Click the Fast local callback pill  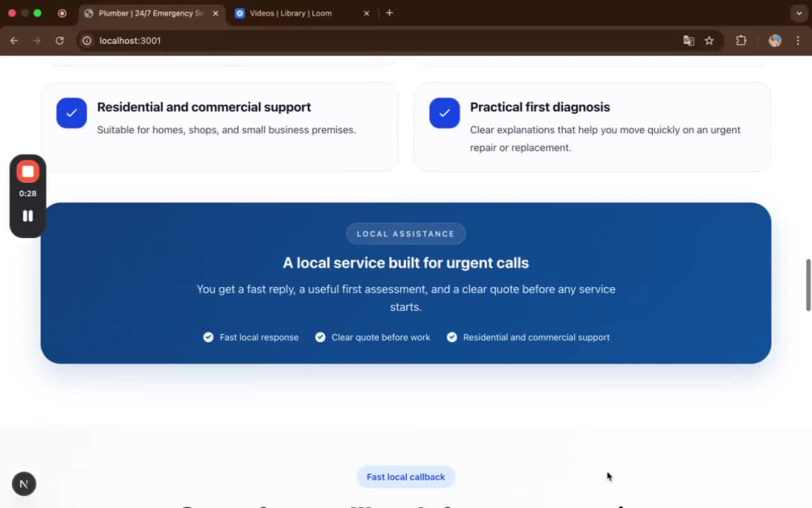[x=405, y=477]
